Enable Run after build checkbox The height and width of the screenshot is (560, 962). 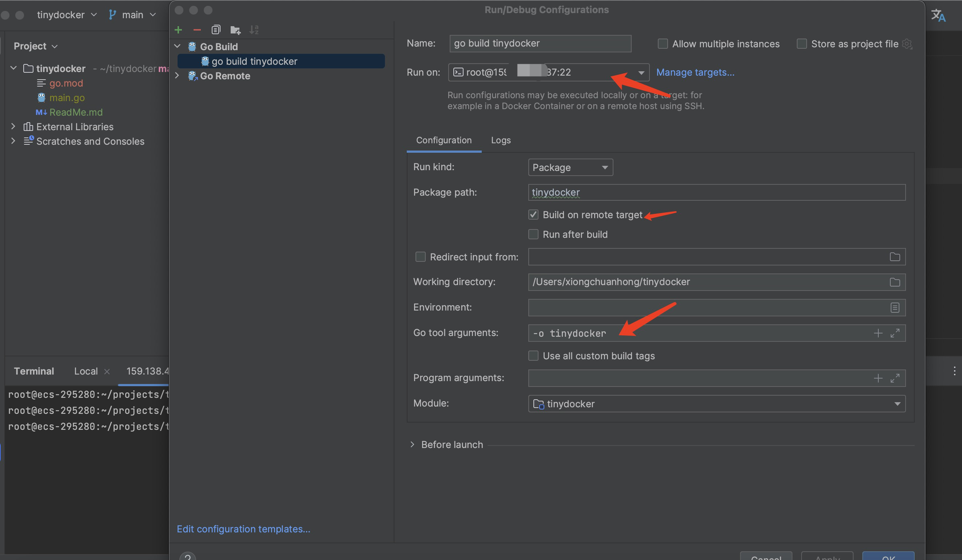(533, 234)
